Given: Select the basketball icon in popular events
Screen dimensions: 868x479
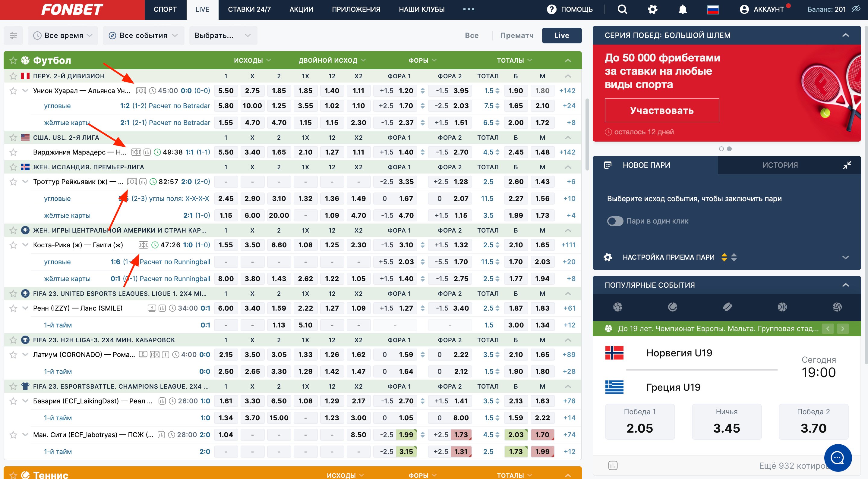Looking at the screenshot, I should click(782, 307).
